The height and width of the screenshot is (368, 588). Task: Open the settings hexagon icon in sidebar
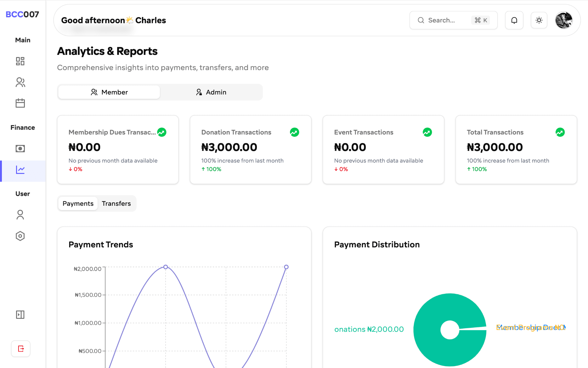pos(20,236)
